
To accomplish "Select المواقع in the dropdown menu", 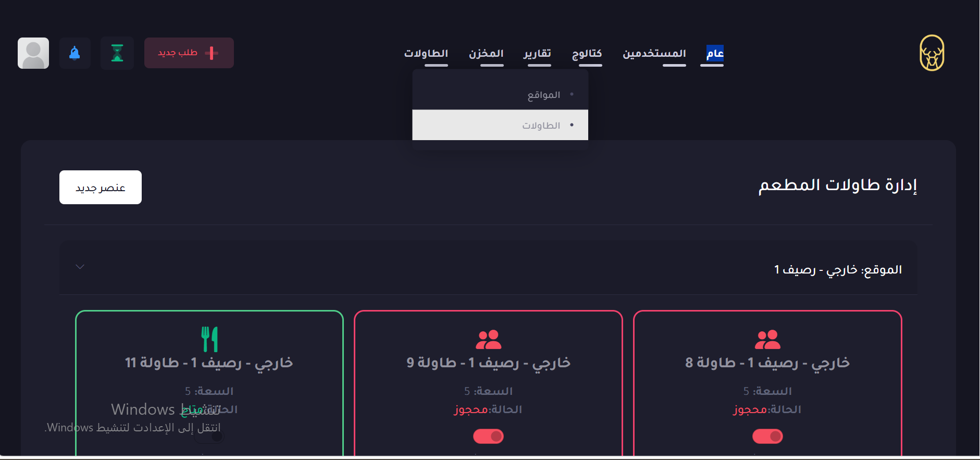I will click(x=500, y=94).
